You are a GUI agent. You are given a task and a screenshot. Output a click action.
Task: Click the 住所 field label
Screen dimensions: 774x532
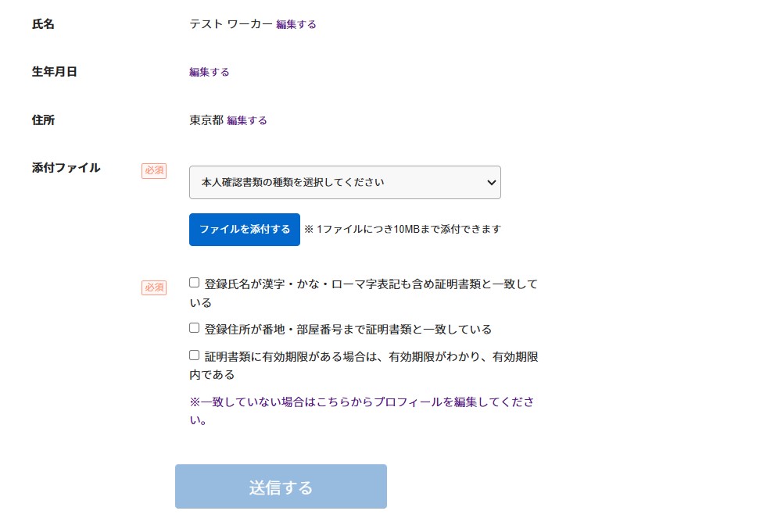(43, 120)
